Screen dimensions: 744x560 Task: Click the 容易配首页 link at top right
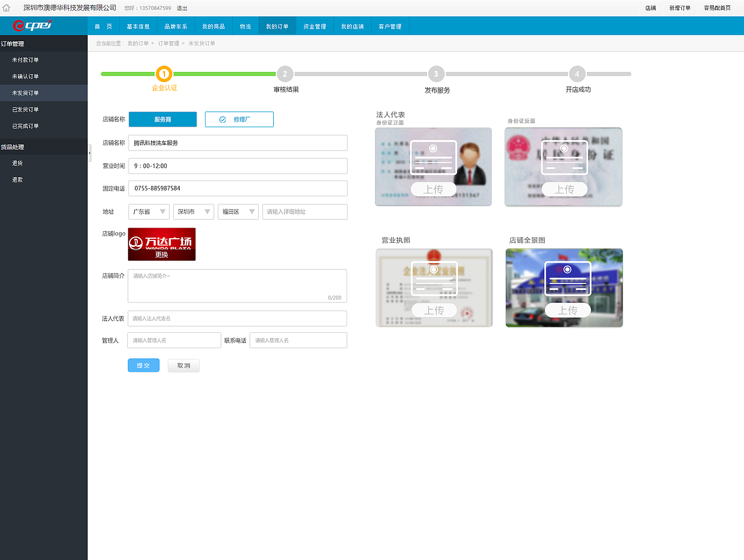click(717, 8)
